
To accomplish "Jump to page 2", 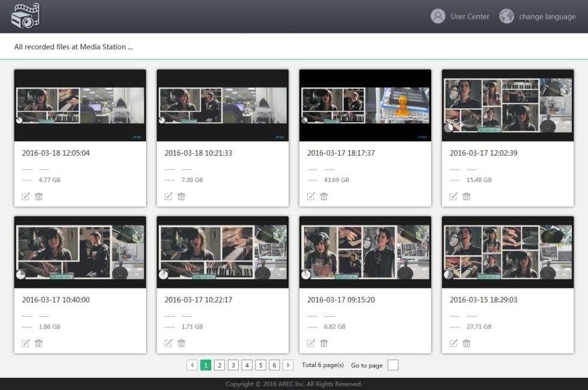I will click(x=219, y=365).
